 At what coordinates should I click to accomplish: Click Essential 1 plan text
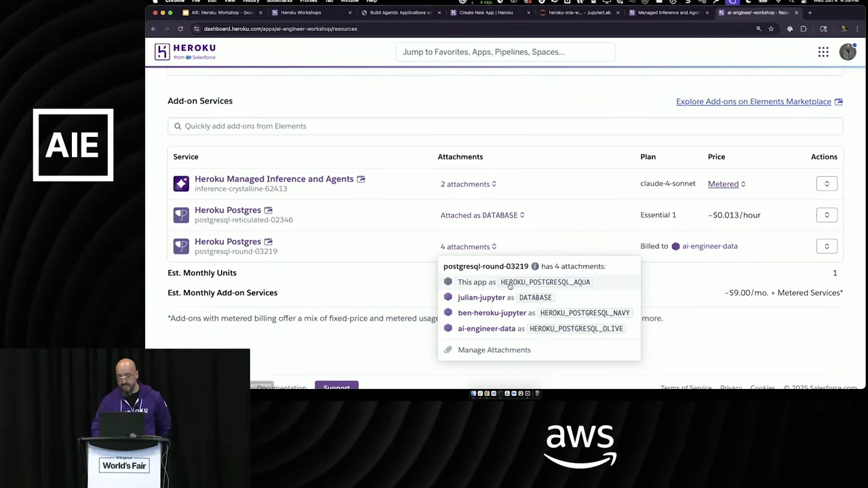pyautogui.click(x=658, y=215)
